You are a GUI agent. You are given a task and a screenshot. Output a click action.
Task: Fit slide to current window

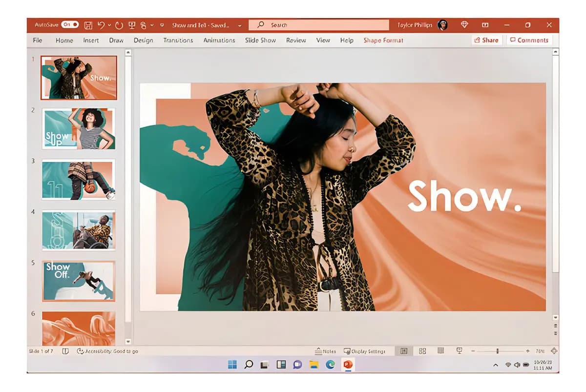point(554,351)
